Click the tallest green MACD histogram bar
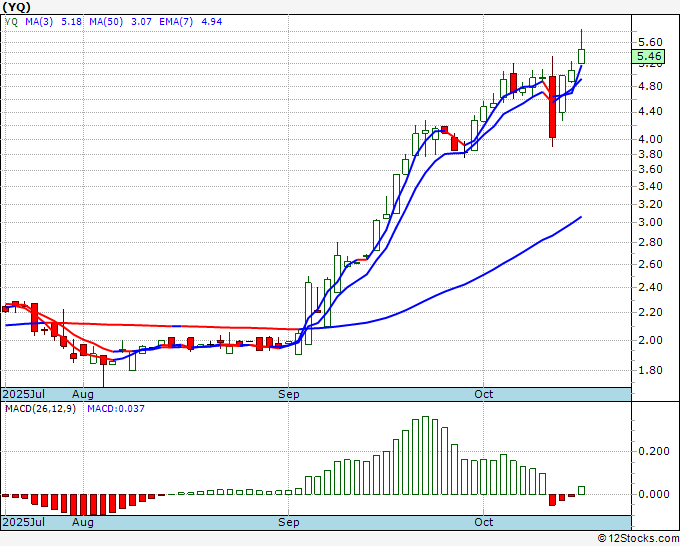Viewport: 680px width, 546px height. tap(426, 456)
